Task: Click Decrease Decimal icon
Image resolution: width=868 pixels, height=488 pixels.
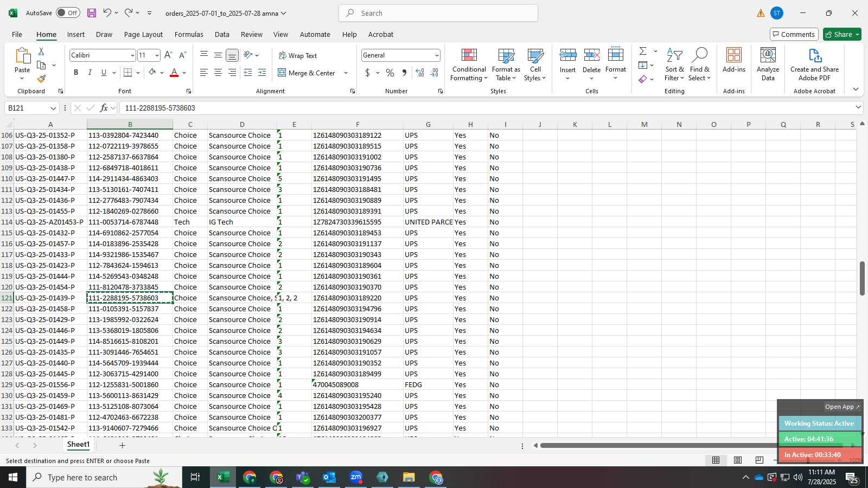Action: point(434,73)
